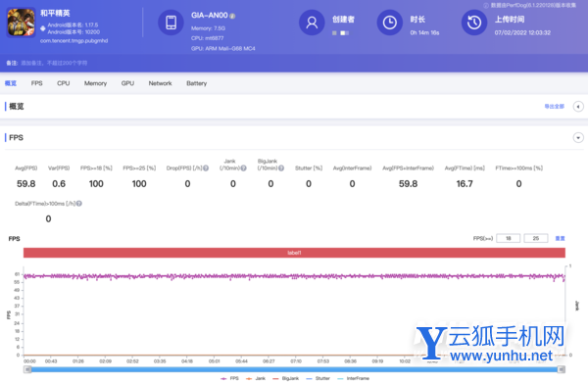Click help icon next to Delta(FTime)>100ms

[79, 204]
